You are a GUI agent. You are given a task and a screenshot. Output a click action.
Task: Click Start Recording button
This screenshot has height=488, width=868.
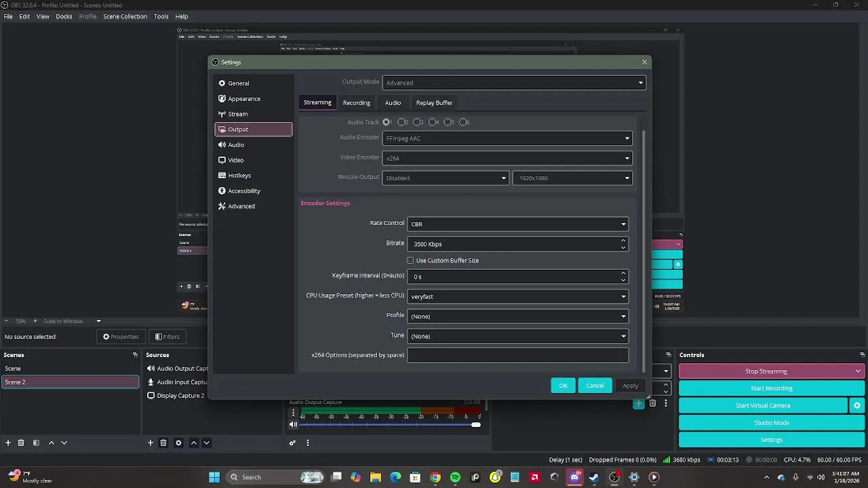772,388
